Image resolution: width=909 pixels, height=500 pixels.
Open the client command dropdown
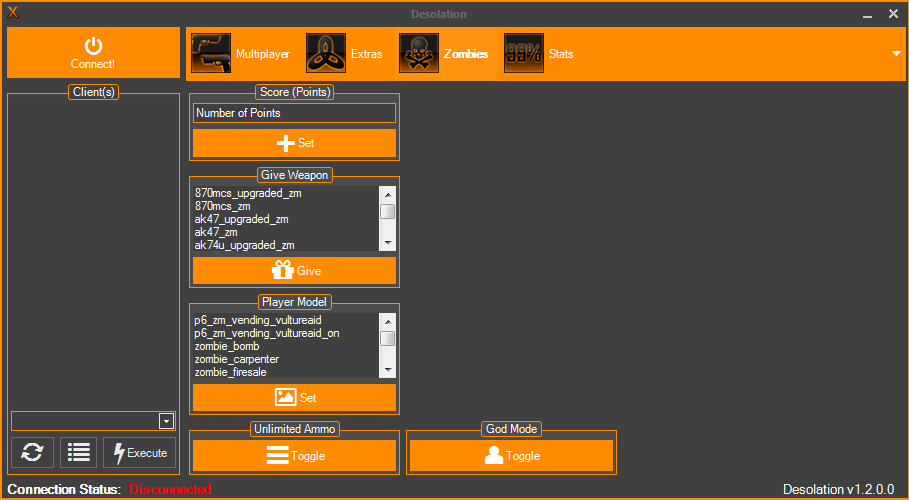[x=166, y=421]
